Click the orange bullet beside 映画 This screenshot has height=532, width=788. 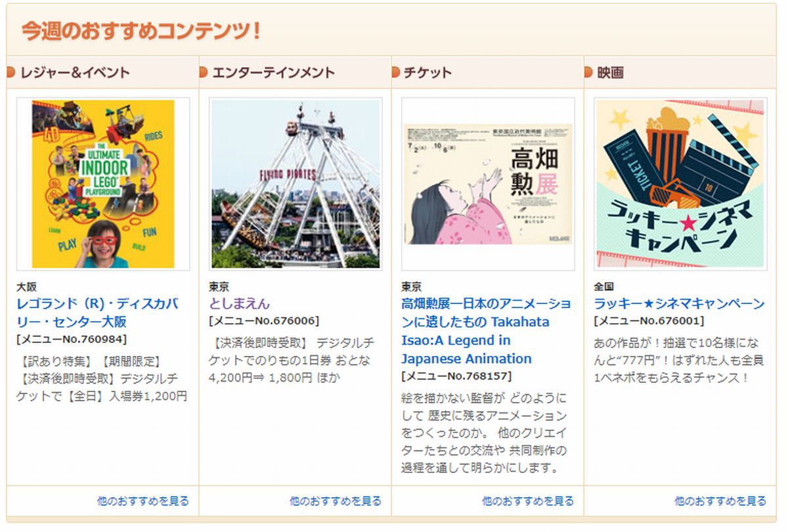pos(588,72)
